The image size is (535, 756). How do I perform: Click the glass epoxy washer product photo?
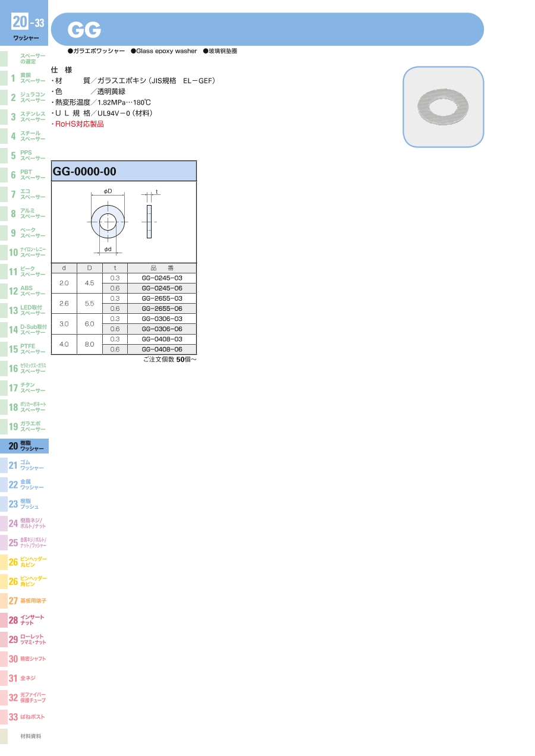click(x=443, y=107)
